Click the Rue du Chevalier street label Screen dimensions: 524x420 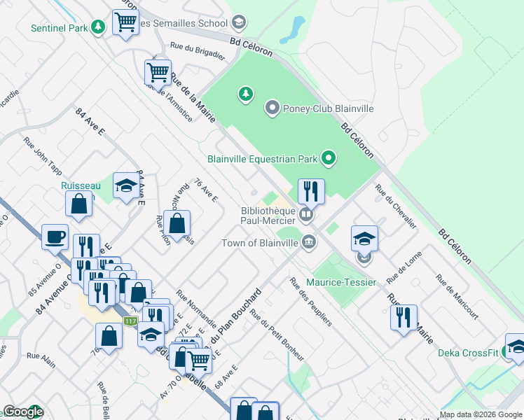[396, 206]
